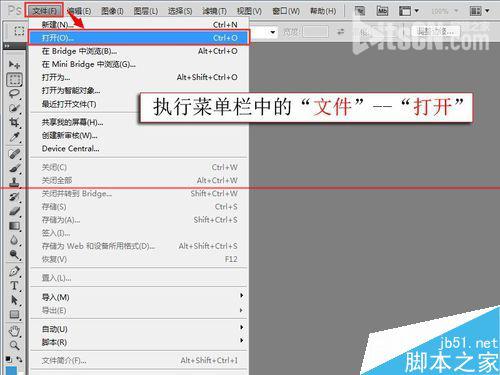Select the Rectangle shape tool
The width and height of the screenshot is (500, 375).
click(x=14, y=314)
